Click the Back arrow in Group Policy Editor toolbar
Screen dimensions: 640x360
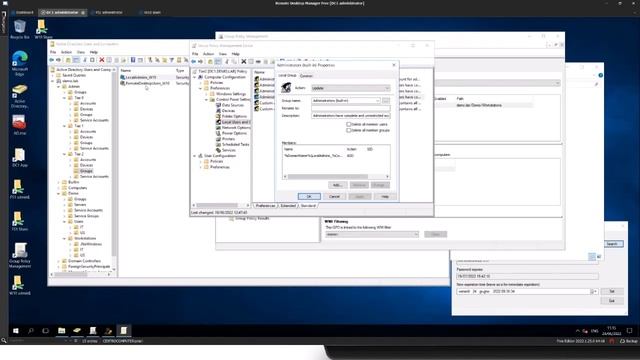[193, 62]
